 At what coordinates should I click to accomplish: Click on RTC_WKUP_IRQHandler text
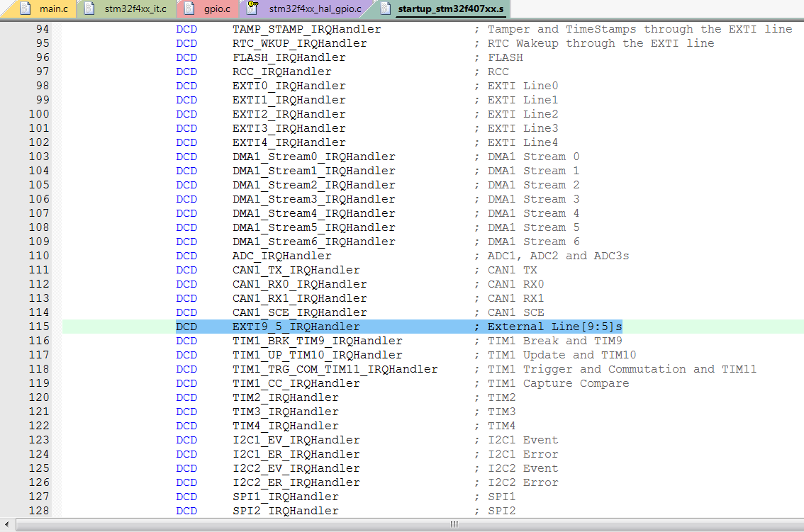(299, 43)
